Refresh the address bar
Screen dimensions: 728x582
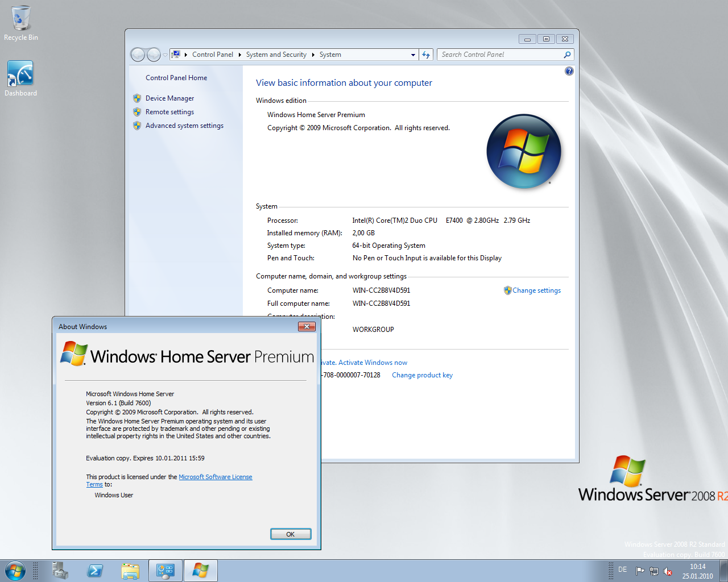coord(427,55)
